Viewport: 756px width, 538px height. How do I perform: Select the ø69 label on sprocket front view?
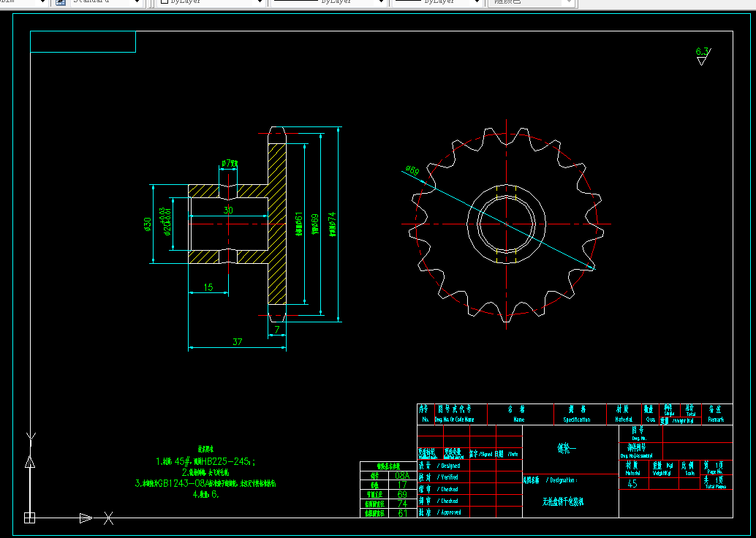(412, 170)
